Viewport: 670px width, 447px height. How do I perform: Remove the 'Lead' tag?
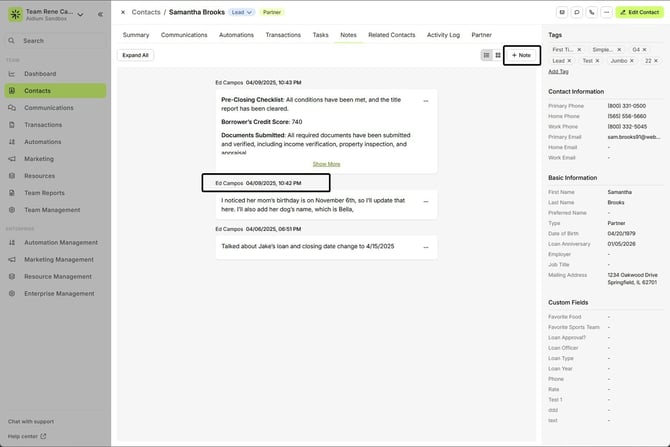569,61
